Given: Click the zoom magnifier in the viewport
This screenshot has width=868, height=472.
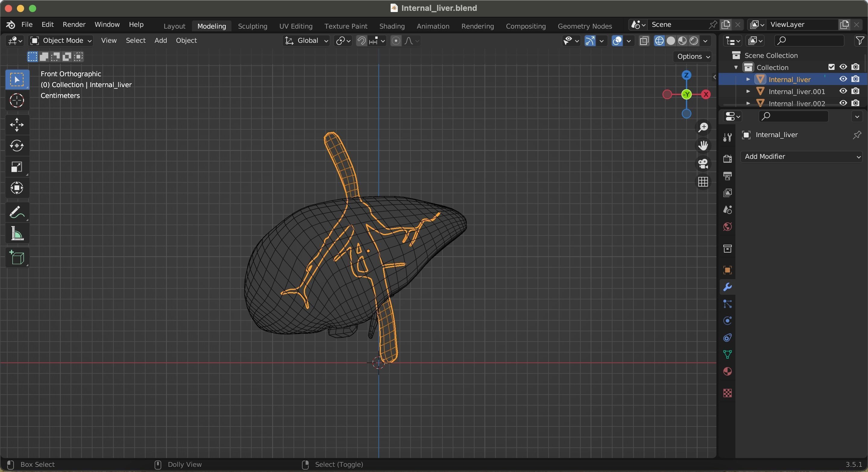Looking at the screenshot, I should [x=703, y=127].
